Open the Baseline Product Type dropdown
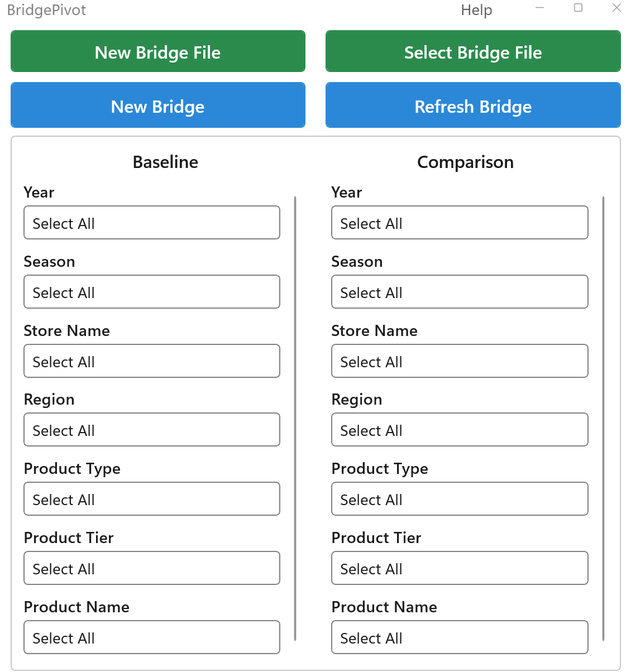 (151, 498)
